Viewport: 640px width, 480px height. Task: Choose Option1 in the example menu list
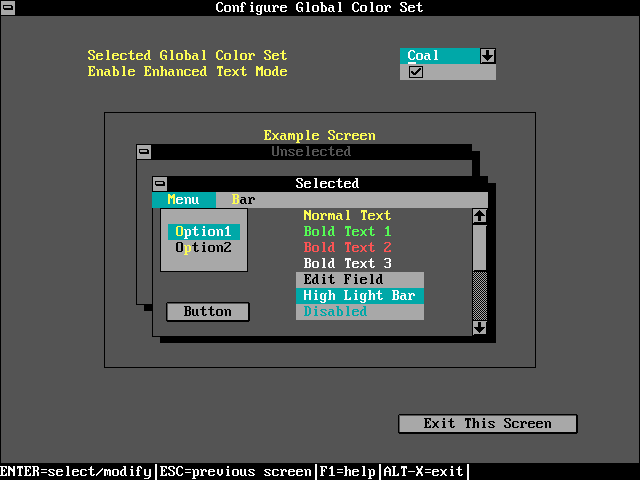(x=203, y=232)
